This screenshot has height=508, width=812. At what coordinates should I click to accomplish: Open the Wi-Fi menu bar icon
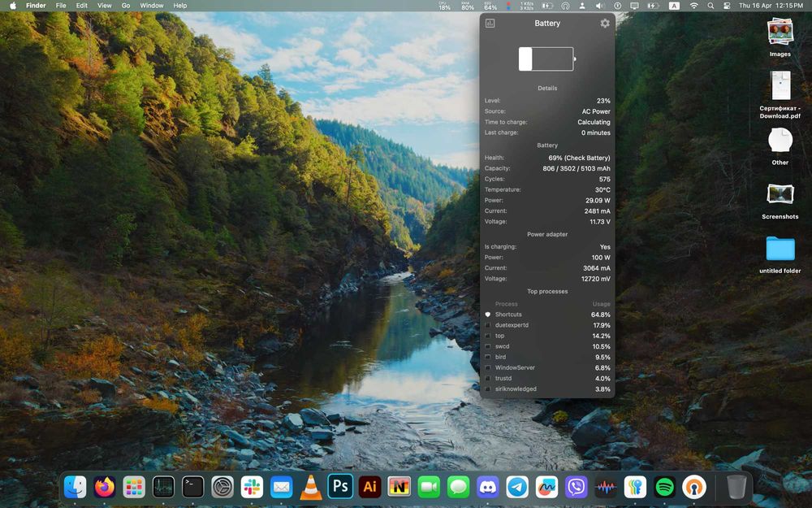pos(694,6)
